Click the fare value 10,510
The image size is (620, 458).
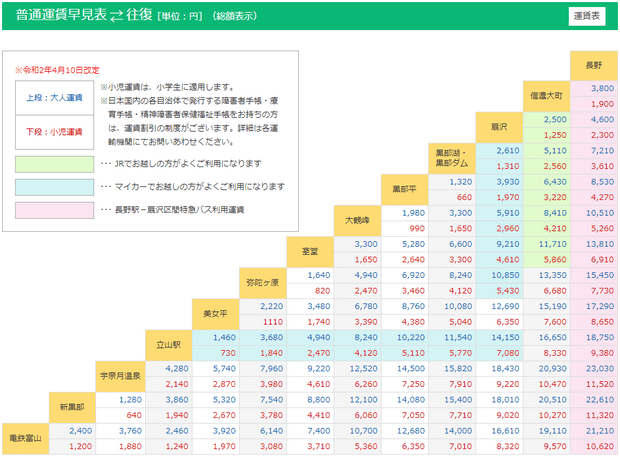click(x=600, y=213)
